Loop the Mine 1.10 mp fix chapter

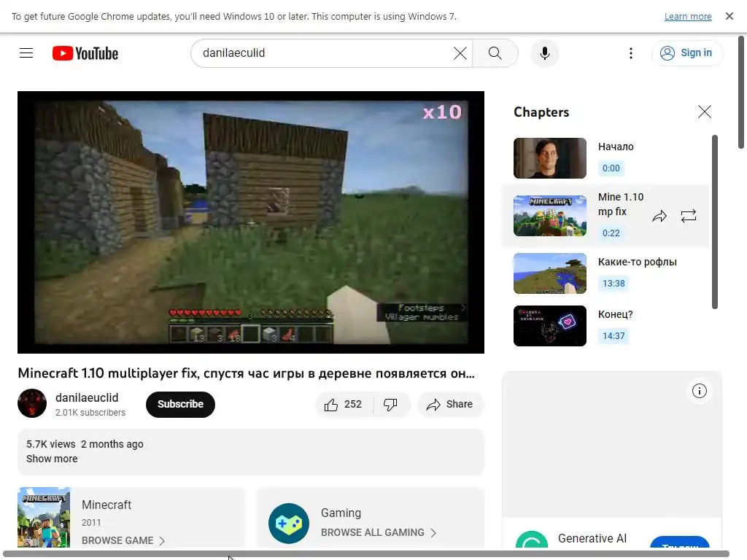tap(689, 216)
